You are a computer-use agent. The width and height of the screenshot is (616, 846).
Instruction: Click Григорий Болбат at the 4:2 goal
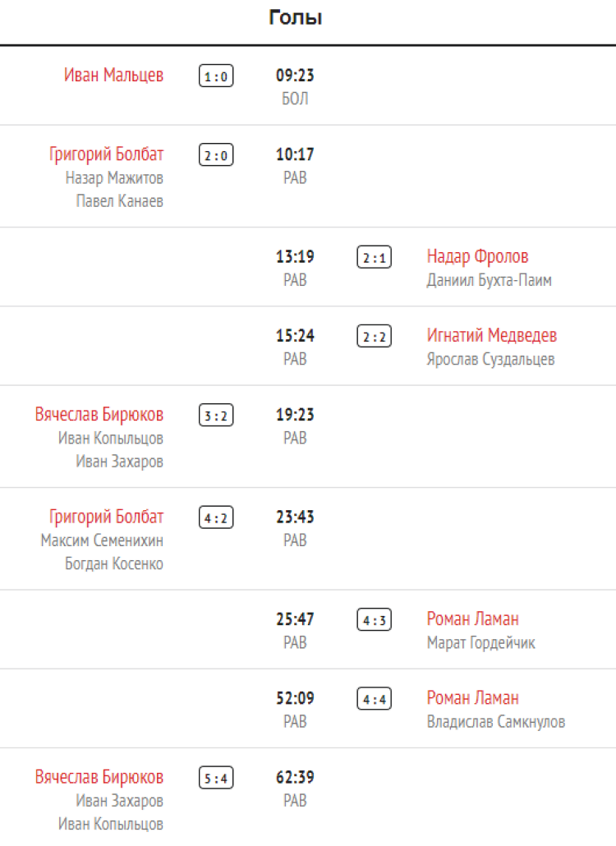(x=106, y=517)
